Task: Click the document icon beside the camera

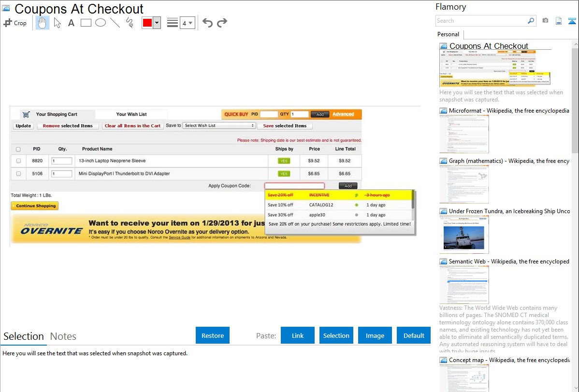Action: click(559, 21)
